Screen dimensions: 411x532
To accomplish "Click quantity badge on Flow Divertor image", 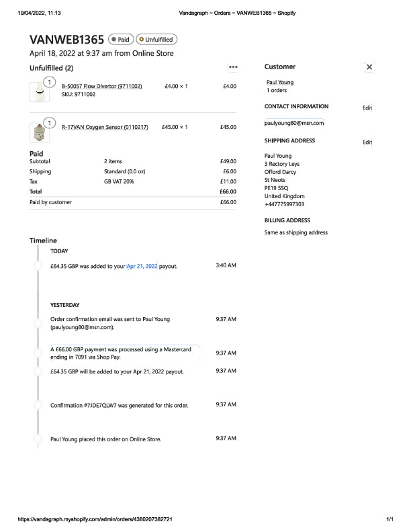I will [x=49, y=83].
